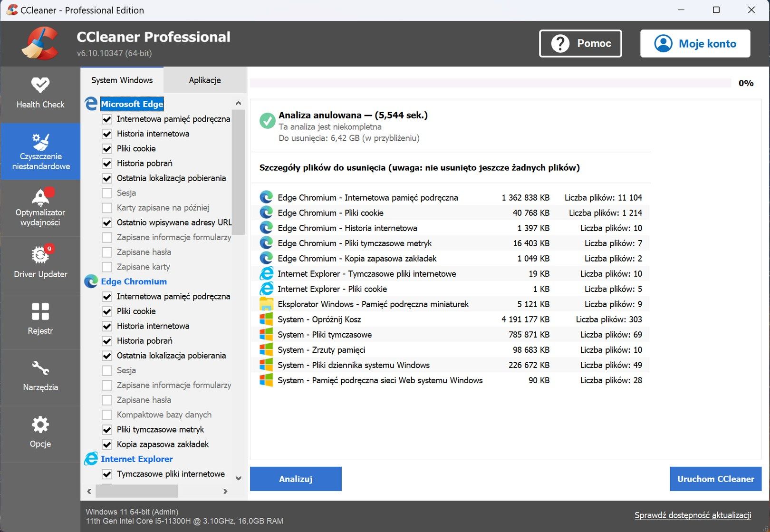The height and width of the screenshot is (532, 770).
Task: Maximize the CCleaner window
Action: tap(716, 10)
